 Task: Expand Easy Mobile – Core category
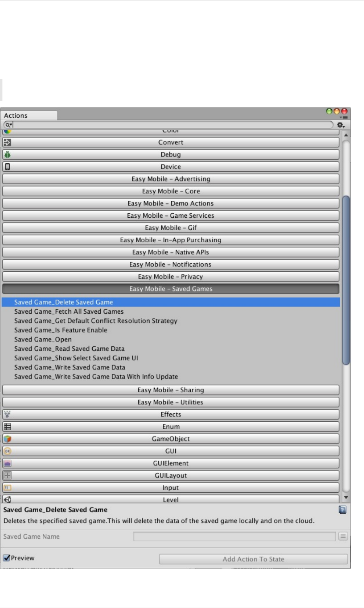coord(171,191)
